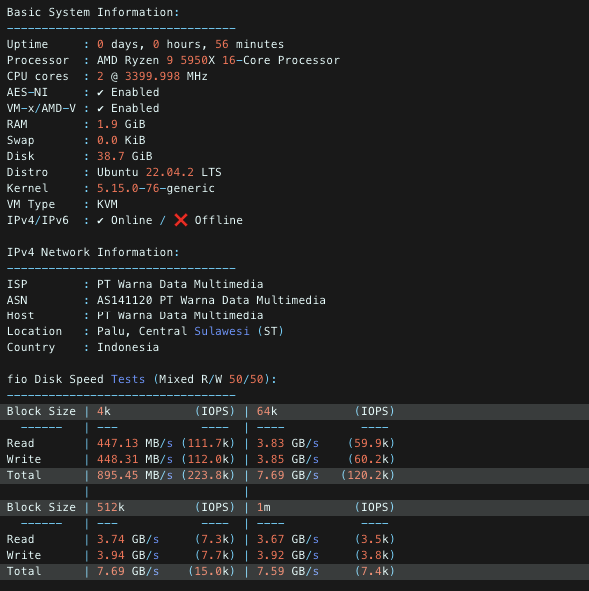
Task: Click the 64k write speed 3.85 GB/s
Action: (x=288, y=459)
